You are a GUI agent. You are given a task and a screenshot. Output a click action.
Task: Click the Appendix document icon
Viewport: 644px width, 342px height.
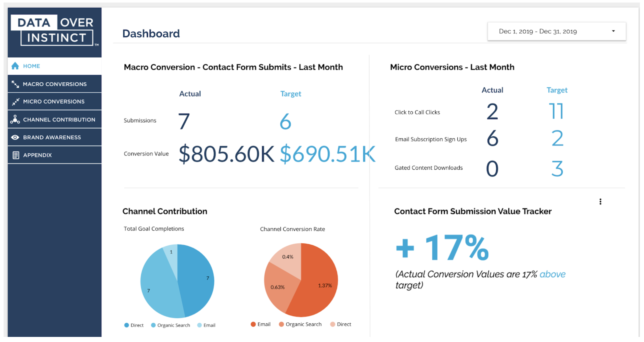pos(16,155)
